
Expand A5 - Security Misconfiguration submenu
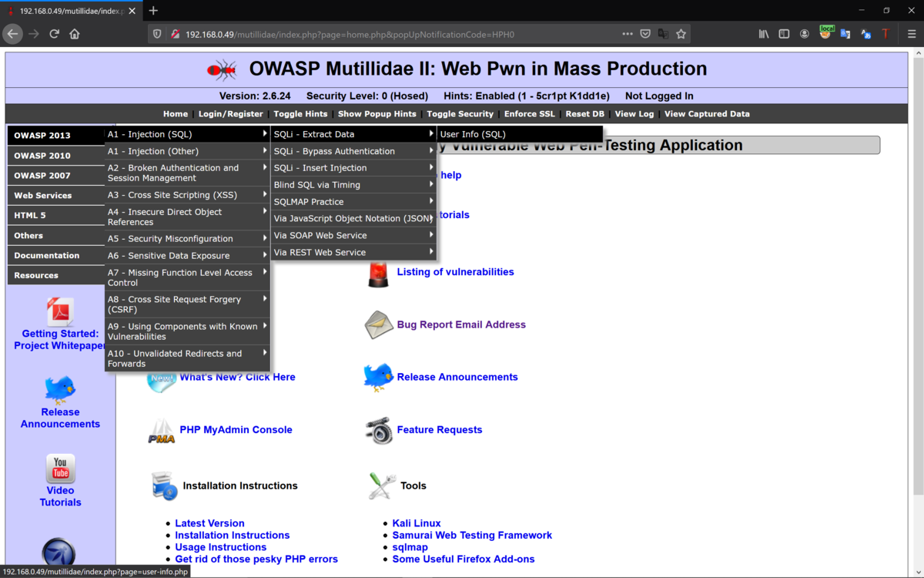[x=187, y=239]
